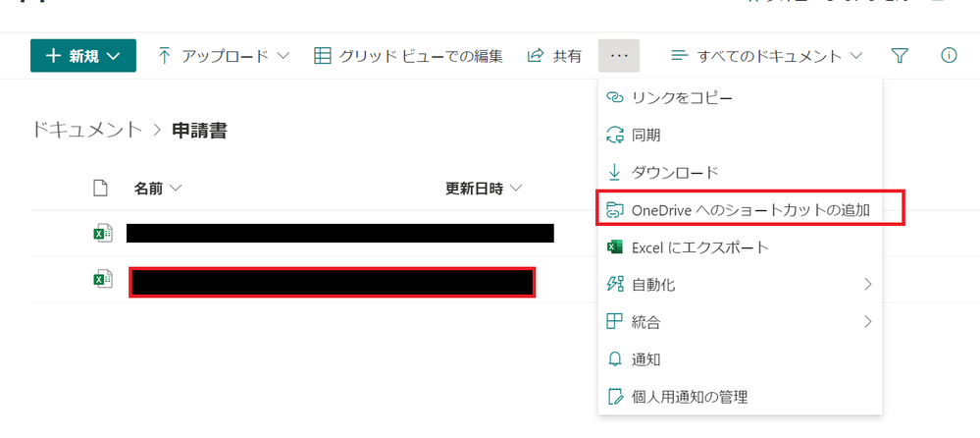Screen dimensions: 980x438
Task: Click the ellipsis more options button
Action: pos(619,56)
